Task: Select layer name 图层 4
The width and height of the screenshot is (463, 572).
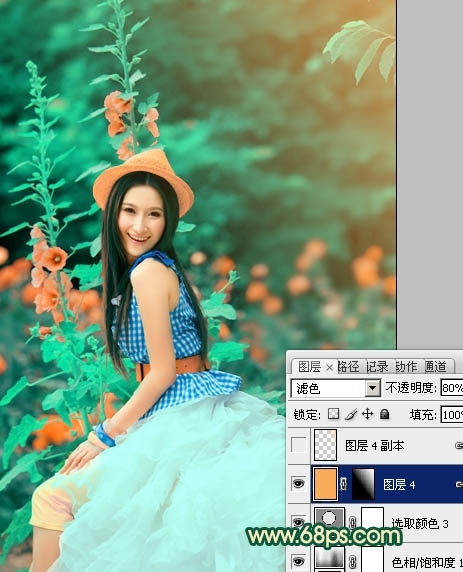Action: point(399,484)
